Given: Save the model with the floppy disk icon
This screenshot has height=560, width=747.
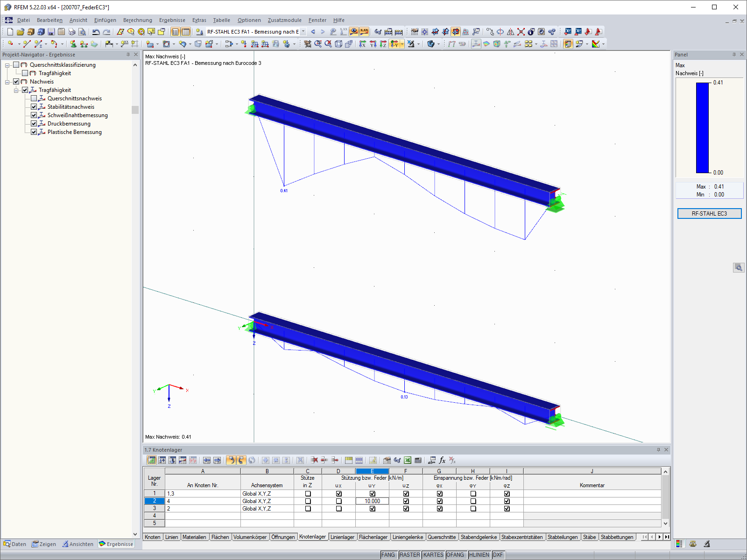Looking at the screenshot, I should [51, 32].
